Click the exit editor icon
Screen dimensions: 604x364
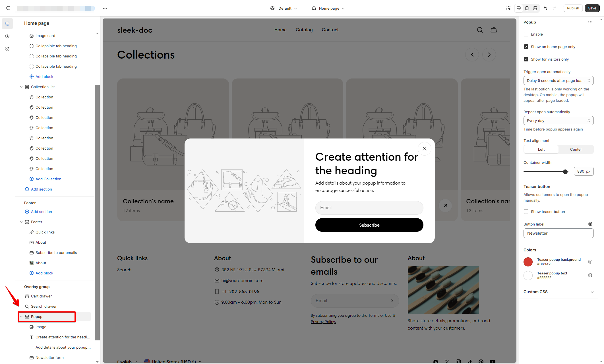[x=8, y=8]
